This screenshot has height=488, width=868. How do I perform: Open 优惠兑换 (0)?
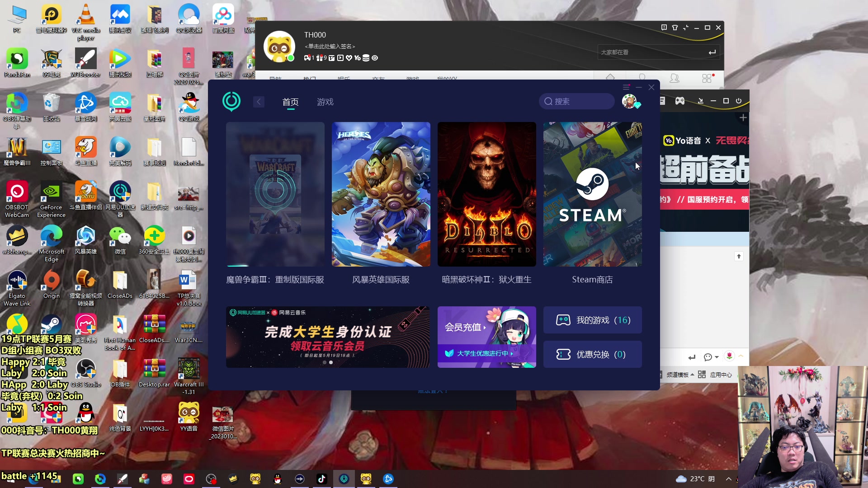point(592,354)
